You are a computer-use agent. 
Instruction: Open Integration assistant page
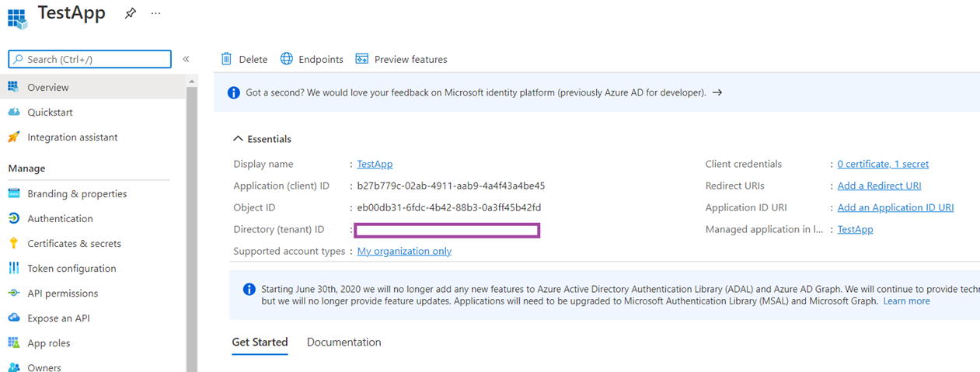[x=72, y=137]
